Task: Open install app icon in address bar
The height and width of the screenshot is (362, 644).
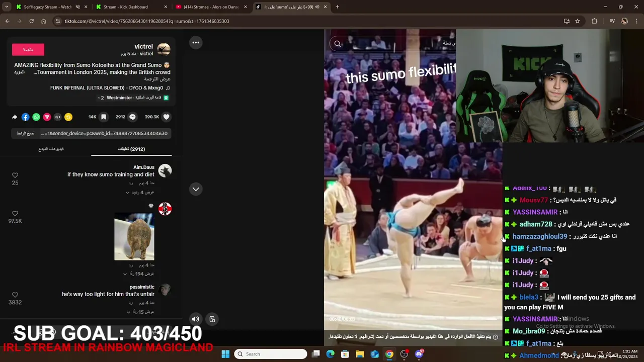Action: (567, 21)
